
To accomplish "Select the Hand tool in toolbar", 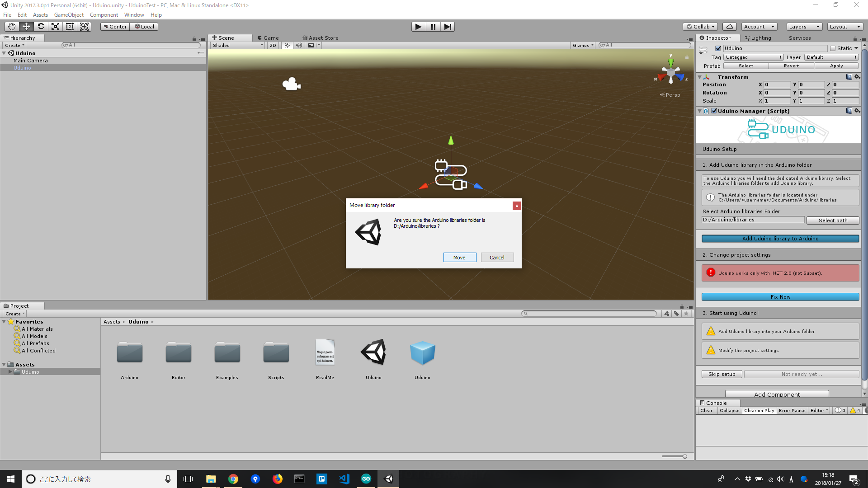I will pos(12,27).
